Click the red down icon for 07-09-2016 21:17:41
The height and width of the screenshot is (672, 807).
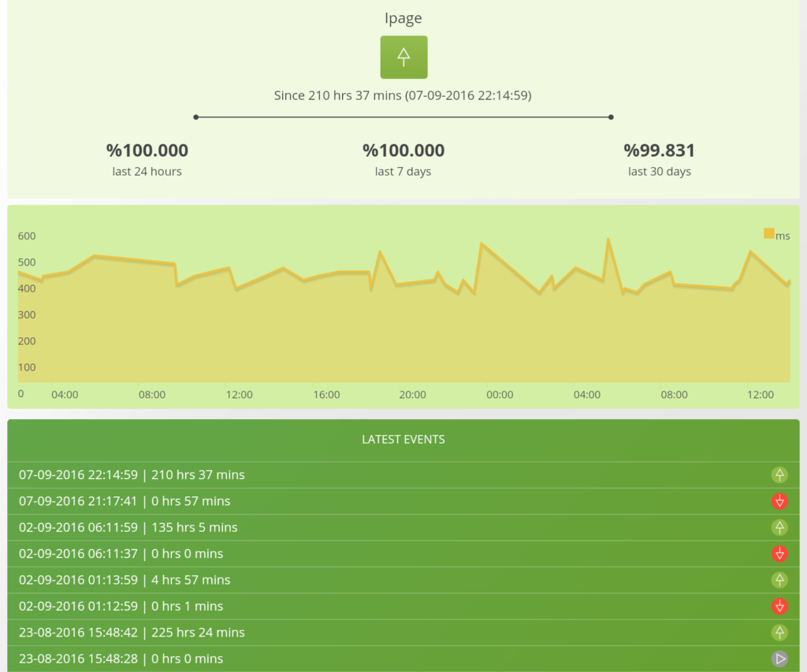[779, 501]
